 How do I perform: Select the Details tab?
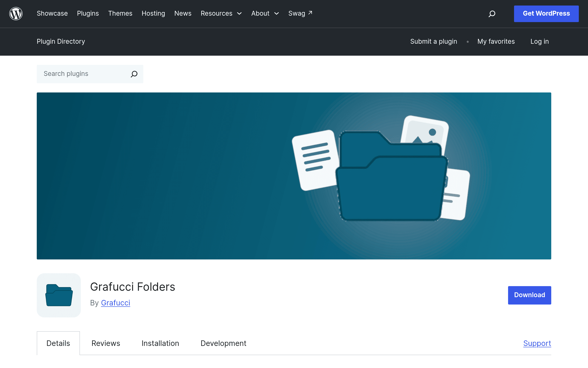[58, 343]
